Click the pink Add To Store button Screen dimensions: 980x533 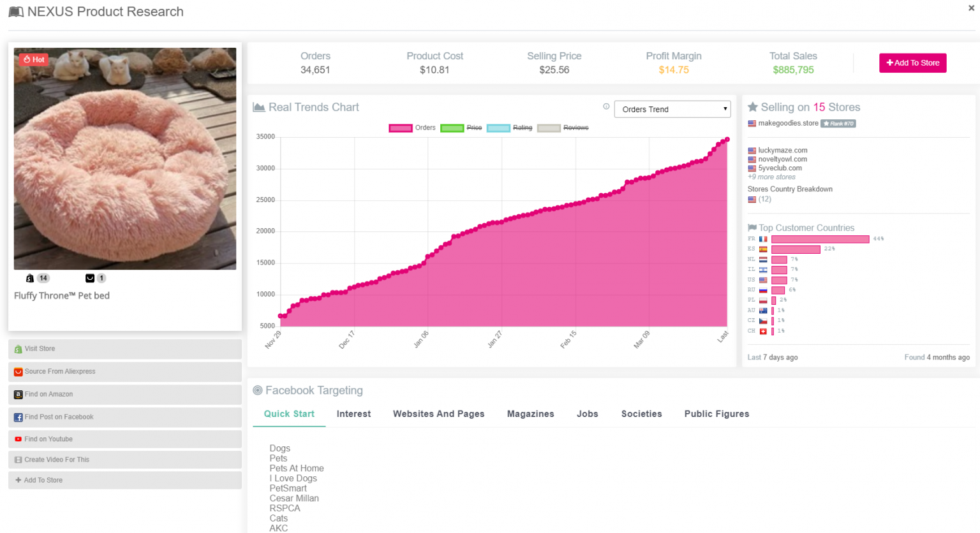point(913,63)
